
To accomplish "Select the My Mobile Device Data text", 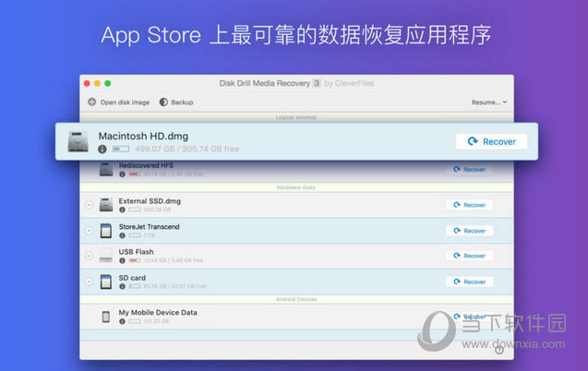I will point(158,313).
